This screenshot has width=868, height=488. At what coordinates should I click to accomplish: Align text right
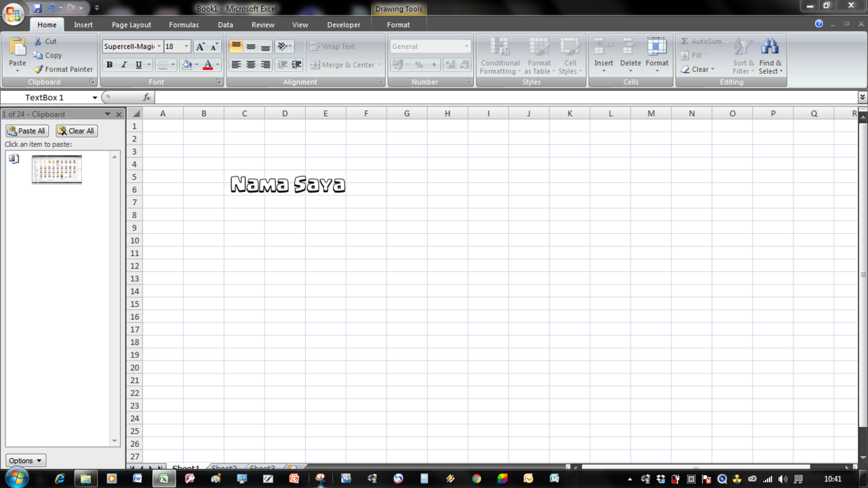[x=266, y=65]
